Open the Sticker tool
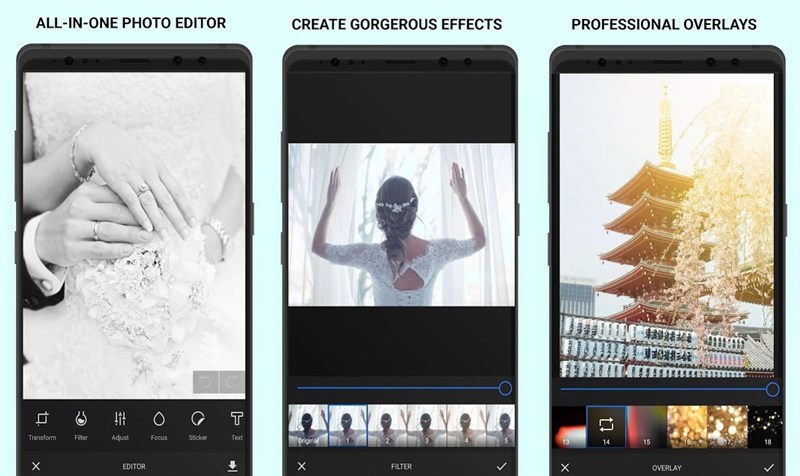Viewport: 800px width, 476px height. (x=198, y=425)
